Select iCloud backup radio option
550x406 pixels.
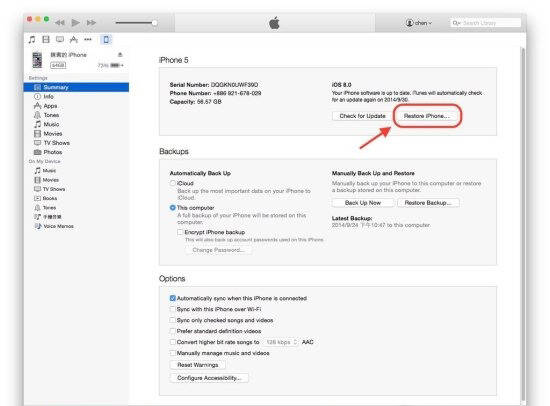(172, 183)
